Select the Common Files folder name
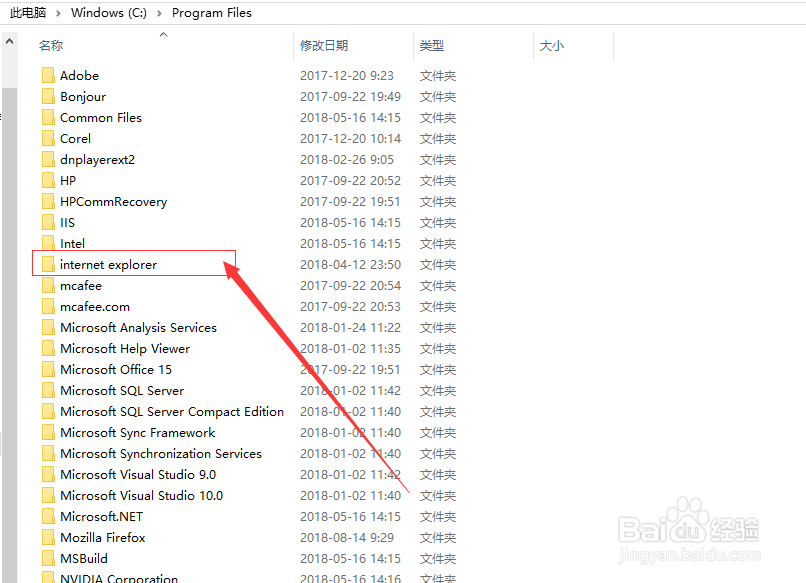 [101, 117]
